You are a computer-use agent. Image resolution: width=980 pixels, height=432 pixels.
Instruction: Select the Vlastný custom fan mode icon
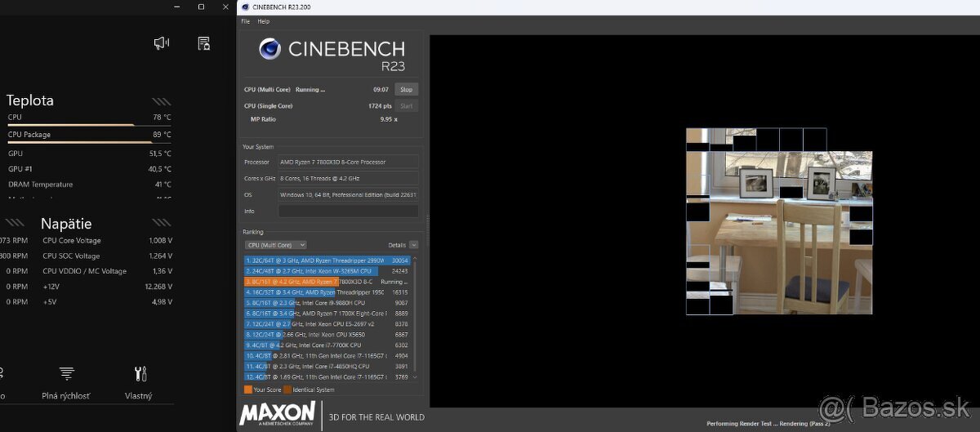pyautogui.click(x=140, y=374)
